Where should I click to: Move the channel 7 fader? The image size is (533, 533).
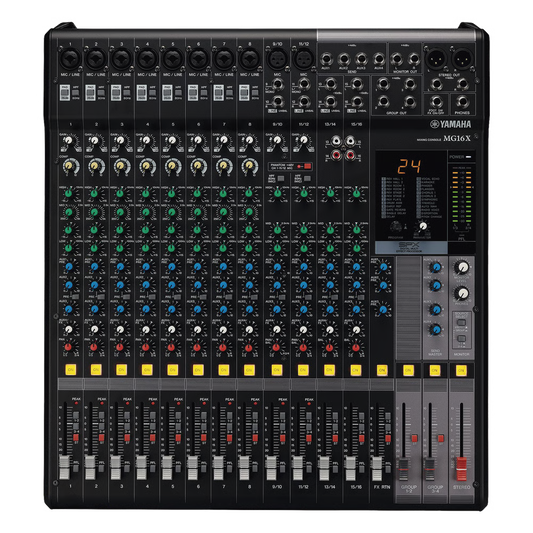218,467
